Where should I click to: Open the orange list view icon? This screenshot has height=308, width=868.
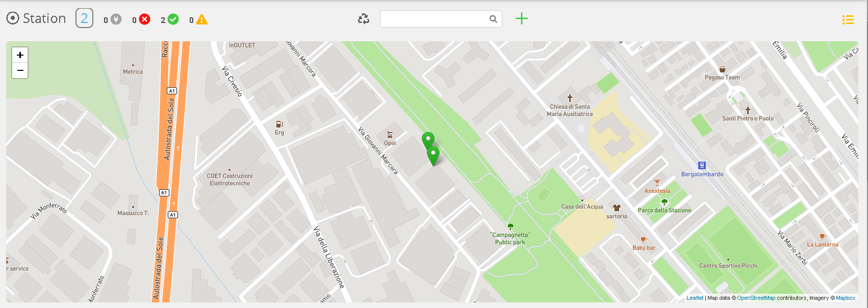848,19
